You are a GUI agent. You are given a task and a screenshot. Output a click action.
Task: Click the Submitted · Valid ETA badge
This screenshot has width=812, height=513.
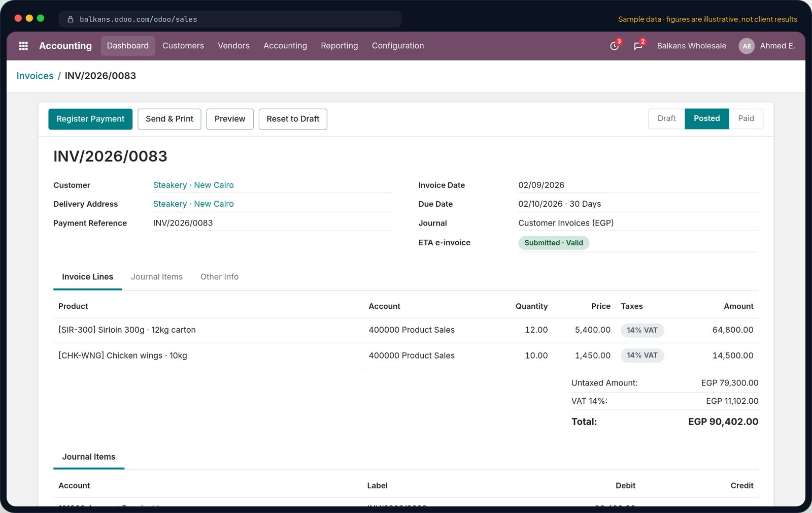point(554,243)
